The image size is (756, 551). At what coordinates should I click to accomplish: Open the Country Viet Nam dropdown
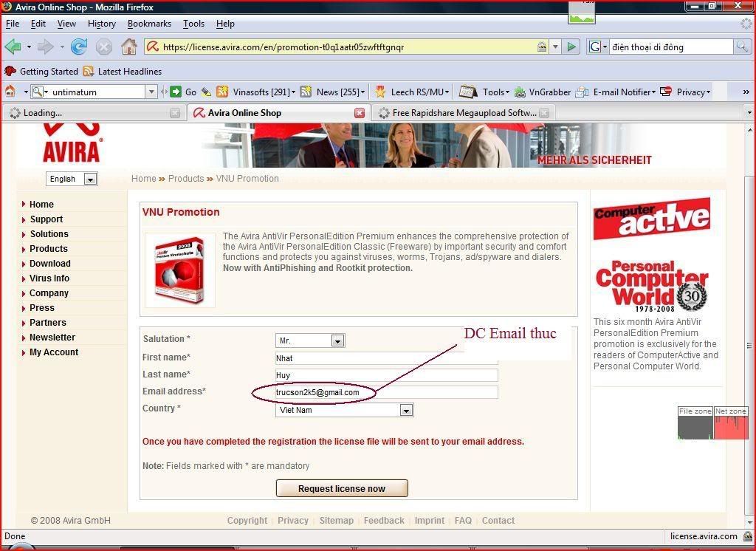click(x=344, y=410)
